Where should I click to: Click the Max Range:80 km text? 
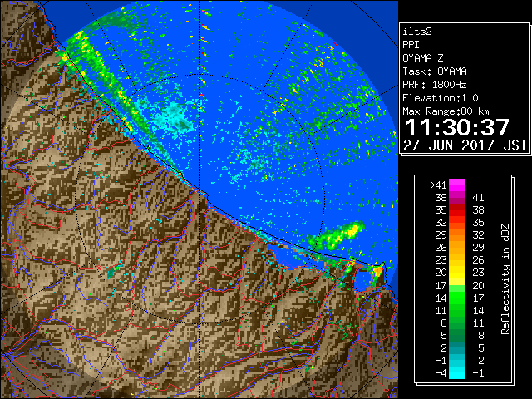pyautogui.click(x=446, y=111)
